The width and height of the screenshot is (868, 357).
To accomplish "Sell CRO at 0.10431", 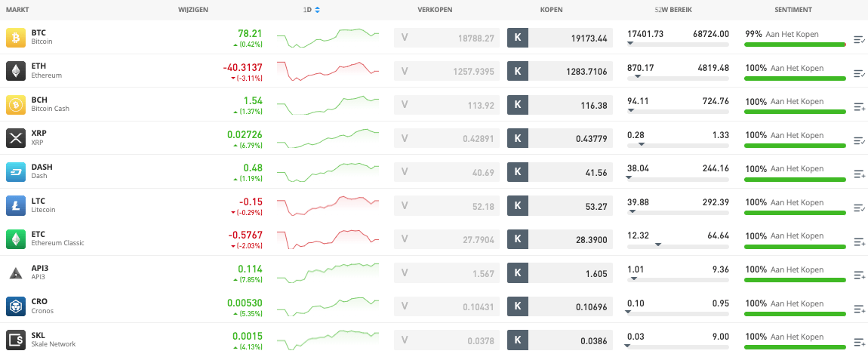I will click(x=447, y=306).
